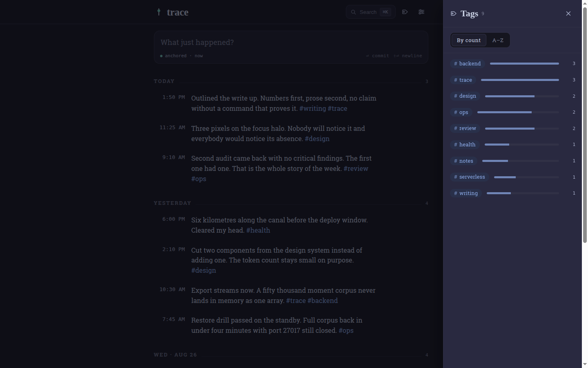Screen dimensions: 588x368
Task: Click the 7:45 AM timestamp
Action: click(x=174, y=319)
